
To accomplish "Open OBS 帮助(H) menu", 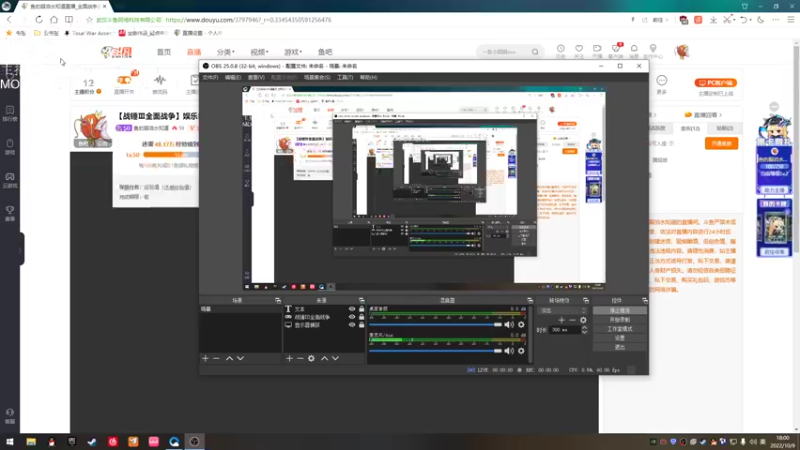I will [x=368, y=78].
